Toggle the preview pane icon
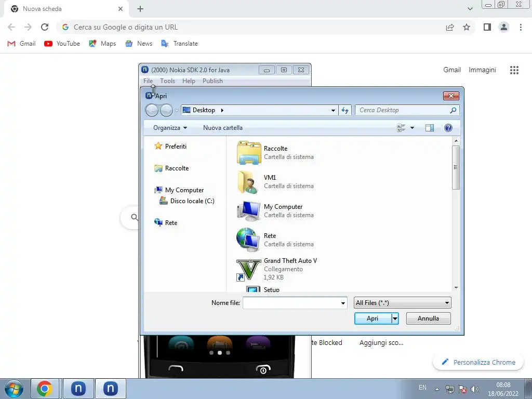 click(430, 128)
